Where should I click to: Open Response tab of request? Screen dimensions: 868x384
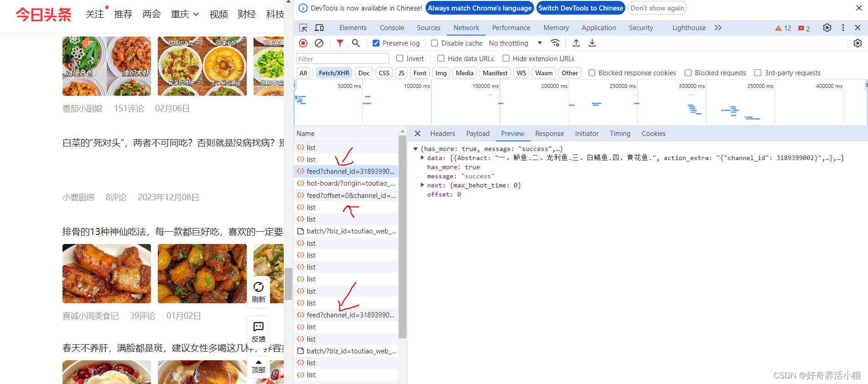[550, 134]
